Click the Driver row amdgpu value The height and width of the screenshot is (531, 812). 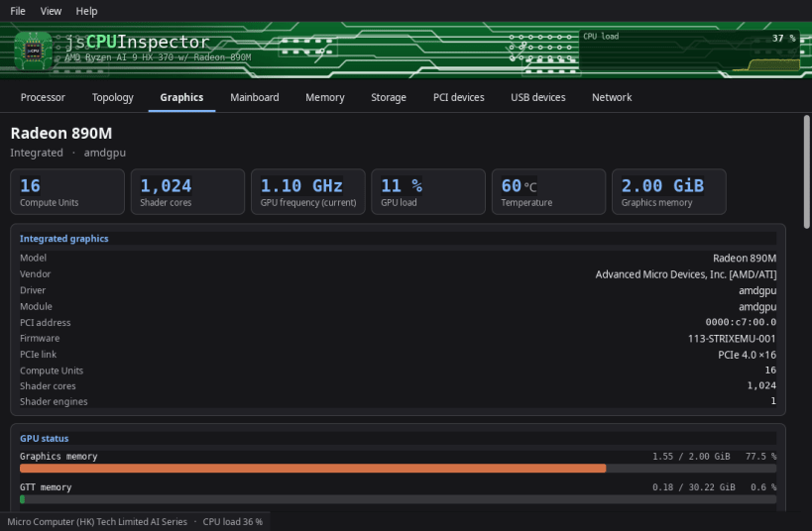point(757,290)
